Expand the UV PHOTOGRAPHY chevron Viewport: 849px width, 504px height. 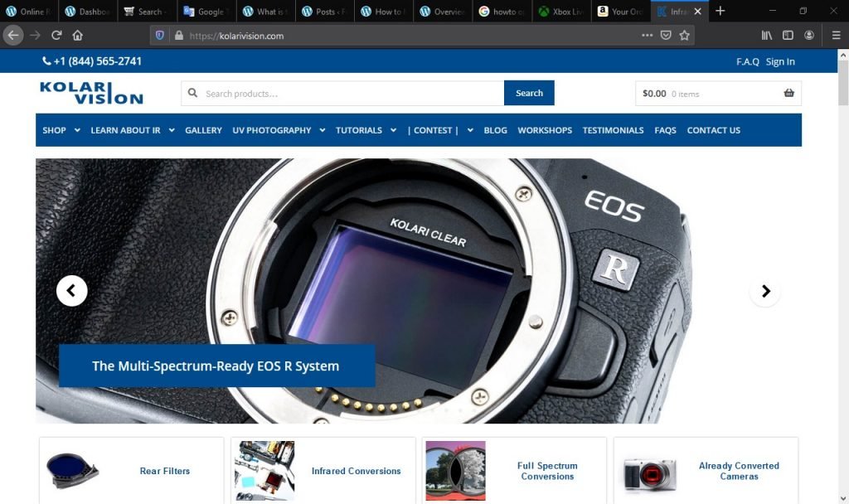(323, 130)
